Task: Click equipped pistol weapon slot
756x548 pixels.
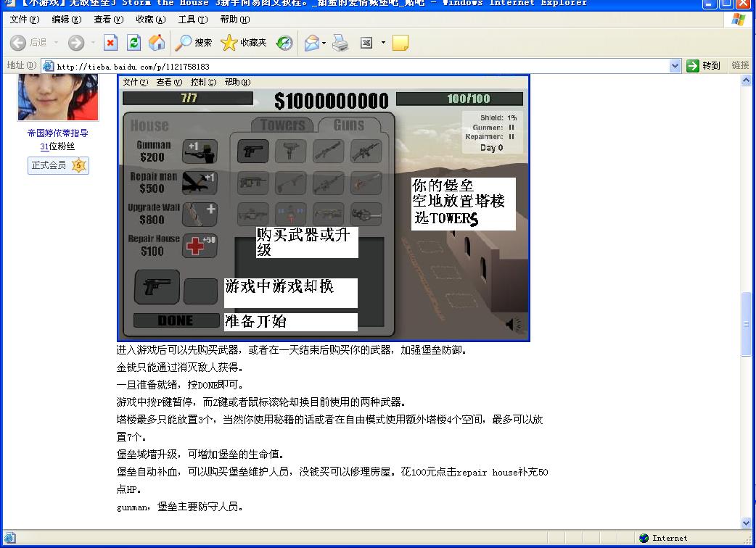Action: 157,287
